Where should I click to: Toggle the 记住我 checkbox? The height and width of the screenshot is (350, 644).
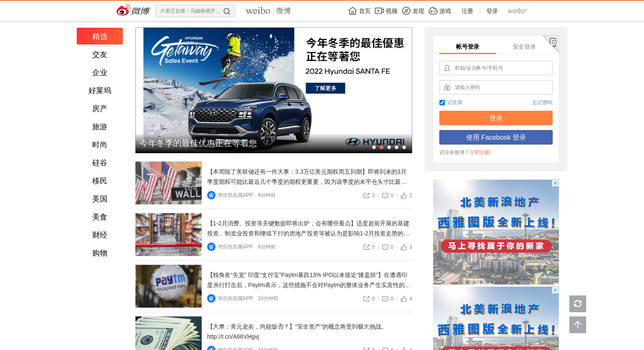pyautogui.click(x=442, y=102)
